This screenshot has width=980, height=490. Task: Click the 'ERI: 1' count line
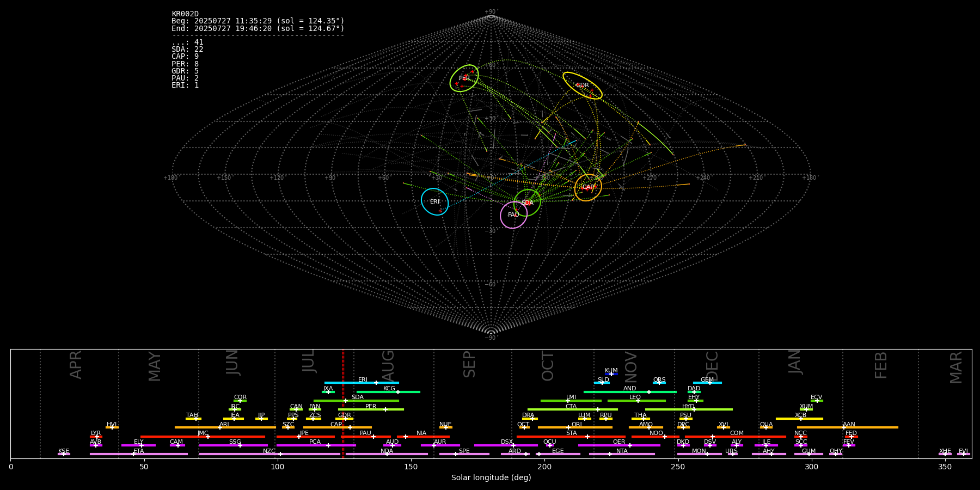pyautogui.click(x=185, y=85)
